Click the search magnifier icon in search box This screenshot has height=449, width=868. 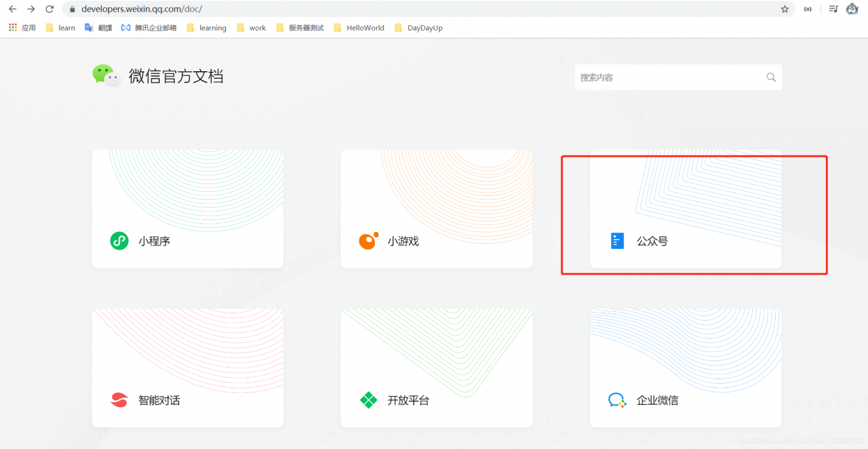coord(771,77)
